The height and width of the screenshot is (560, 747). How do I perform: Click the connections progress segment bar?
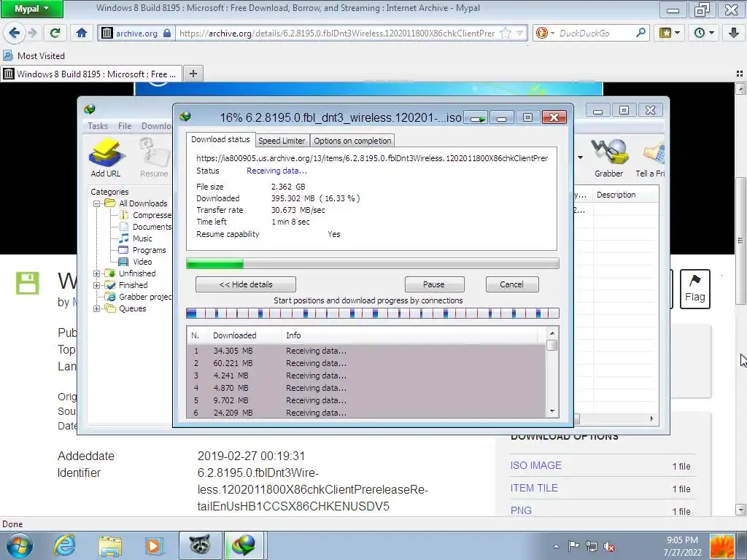(x=373, y=314)
